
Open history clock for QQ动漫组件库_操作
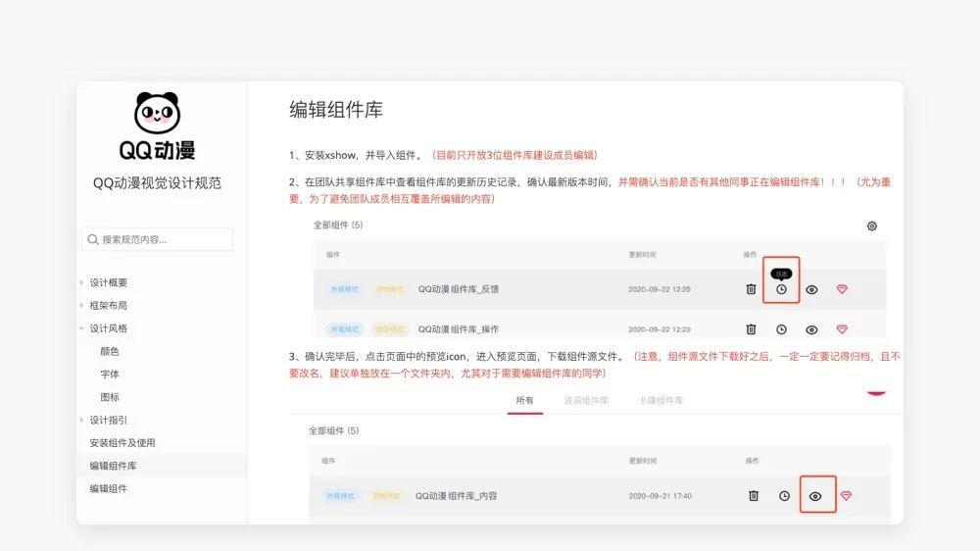coord(781,329)
